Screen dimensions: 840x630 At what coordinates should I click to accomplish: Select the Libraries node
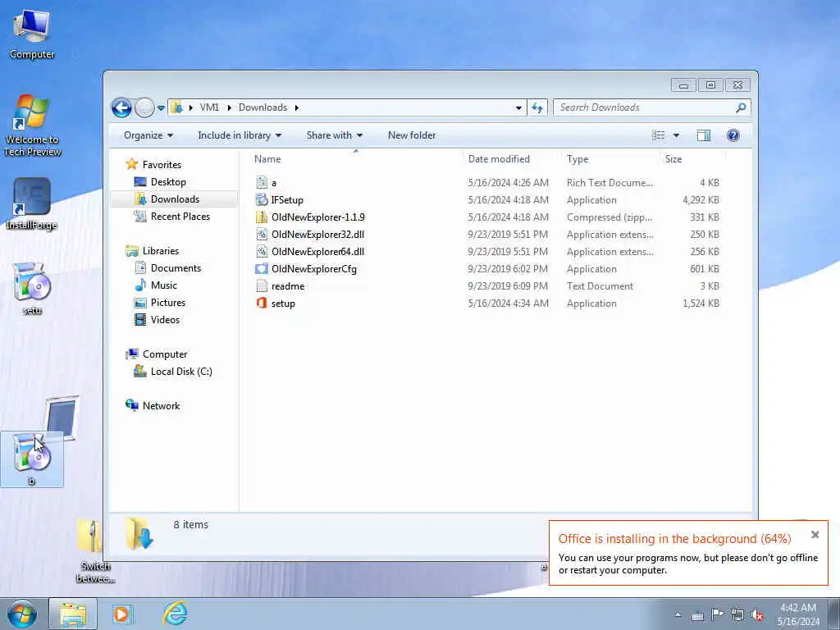(x=160, y=251)
